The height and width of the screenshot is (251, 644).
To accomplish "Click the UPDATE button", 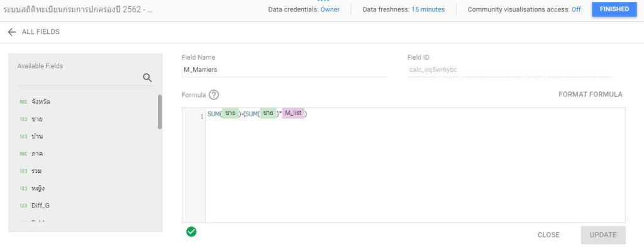I will [x=603, y=235].
